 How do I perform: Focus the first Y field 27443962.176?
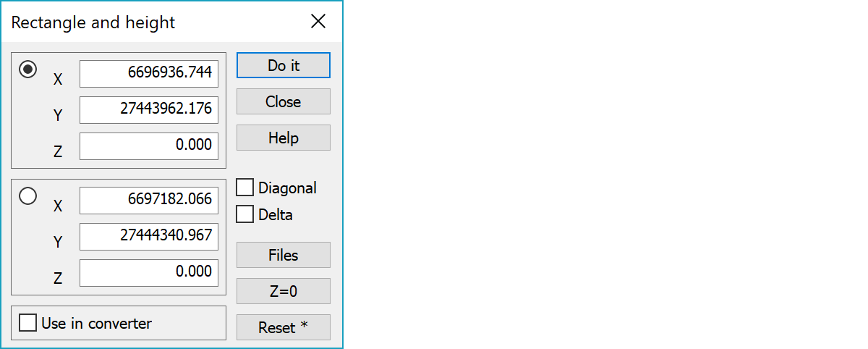[x=149, y=110]
